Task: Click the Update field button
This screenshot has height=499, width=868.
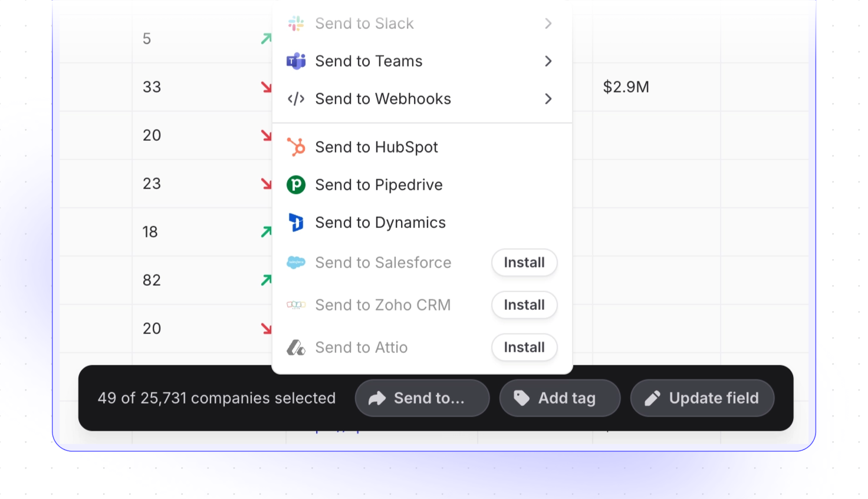Action: pos(702,398)
